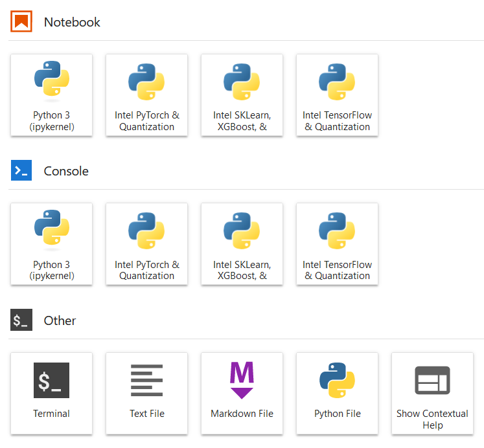Click the 'Show Contextual Help' text label

(x=432, y=419)
